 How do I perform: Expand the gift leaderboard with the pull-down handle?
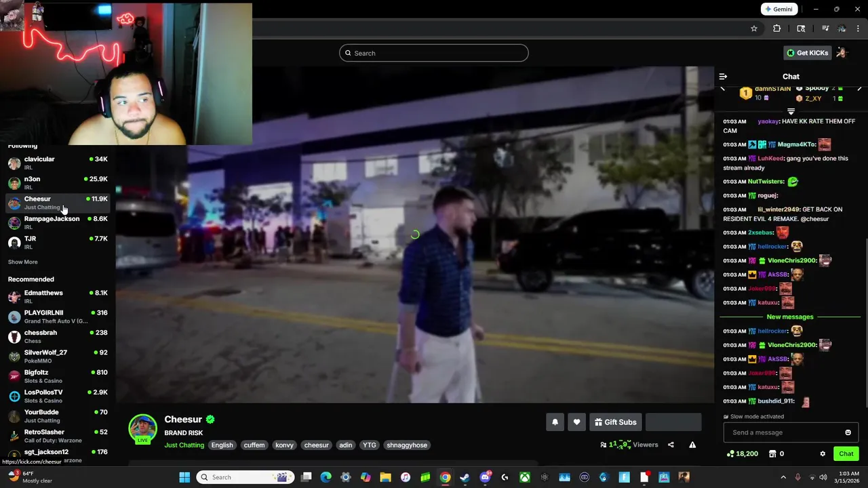tap(791, 111)
